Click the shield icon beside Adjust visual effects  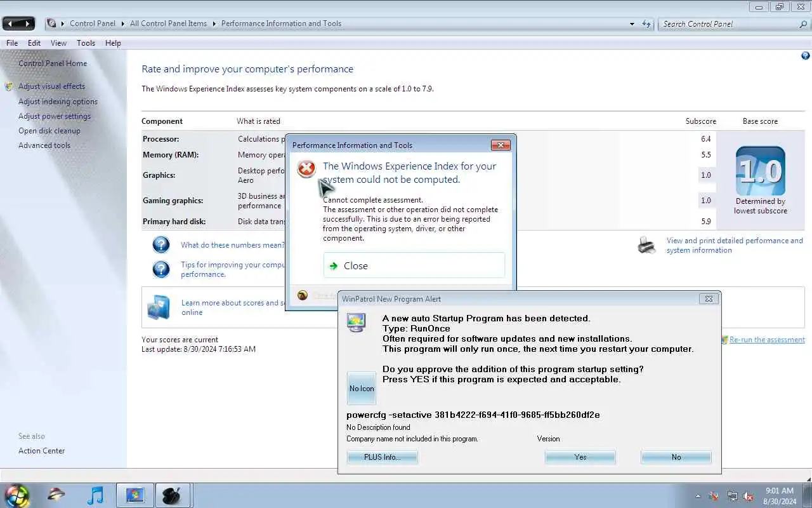(9, 86)
